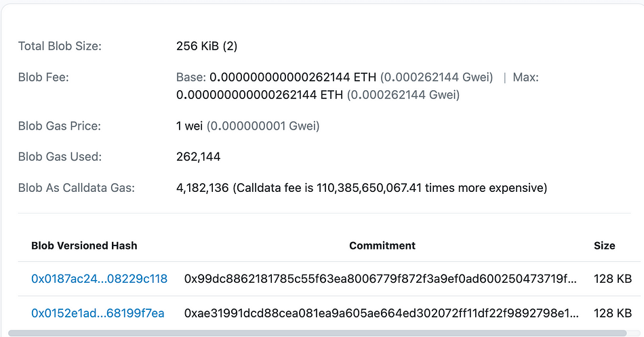Click the Blob Gas Price label

(60, 125)
